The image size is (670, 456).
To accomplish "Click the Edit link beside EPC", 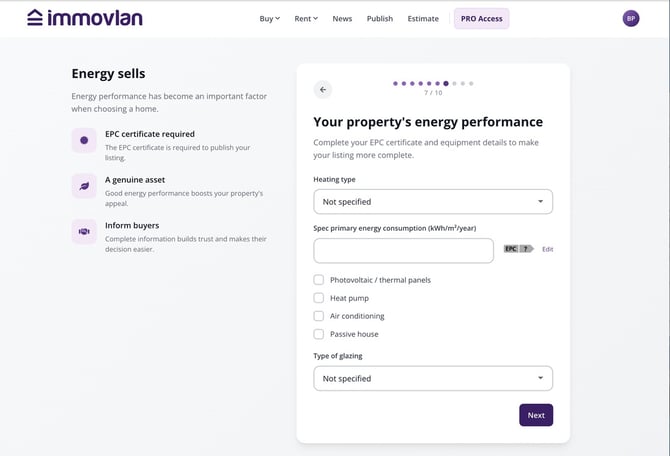I will (x=547, y=249).
